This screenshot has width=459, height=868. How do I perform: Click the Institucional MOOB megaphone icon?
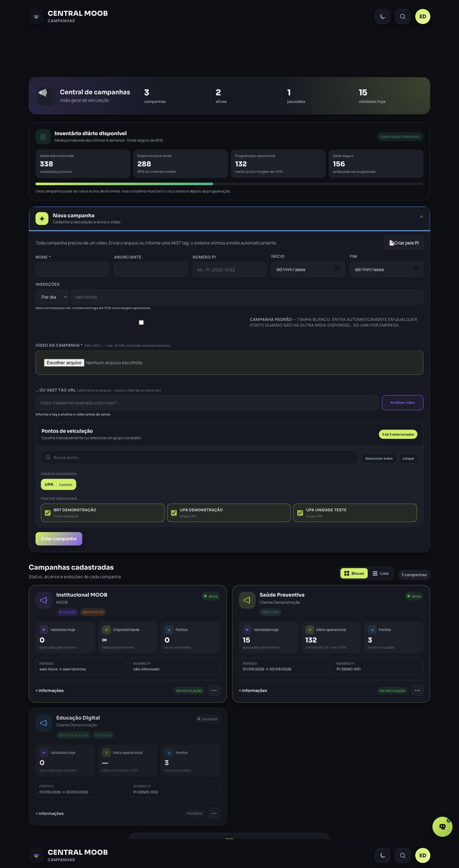[x=44, y=600]
